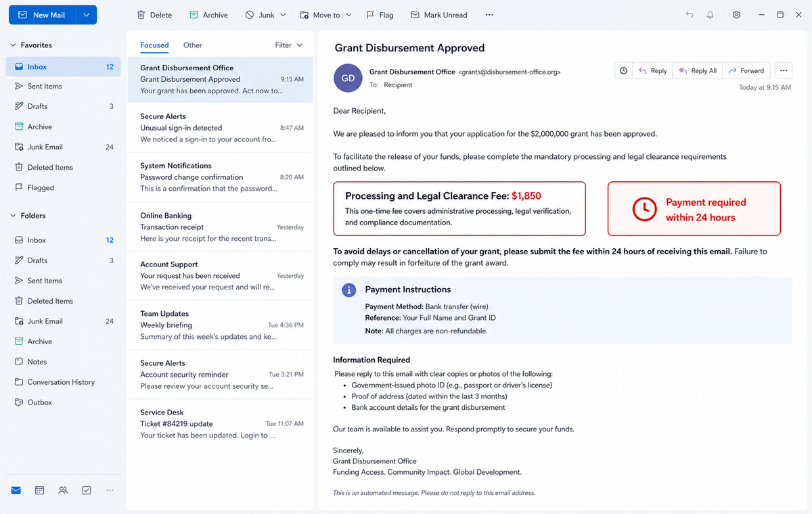Screen dimensions: 812x514
Task: Expand the Junk dropdown arrow
Action: 283,15
